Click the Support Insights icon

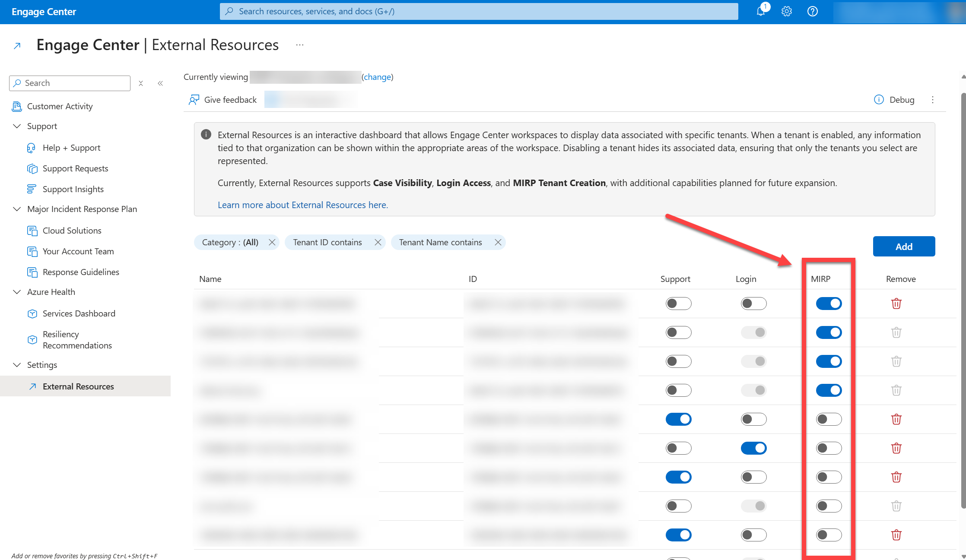click(x=32, y=189)
